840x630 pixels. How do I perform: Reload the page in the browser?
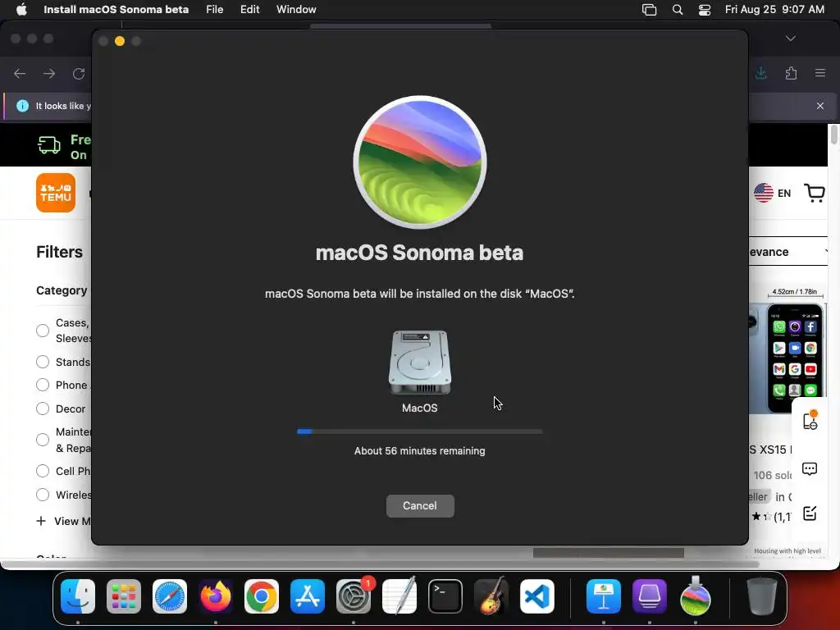(x=79, y=73)
